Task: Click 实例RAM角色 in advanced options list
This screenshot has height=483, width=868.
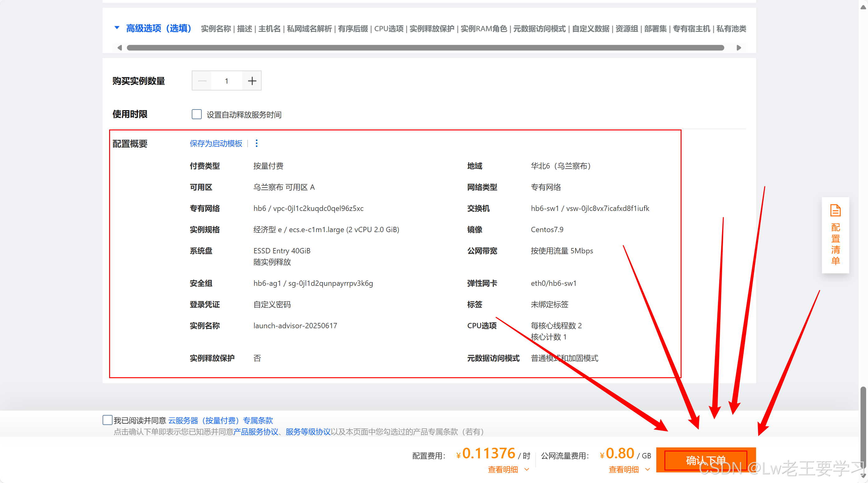Action: (x=484, y=29)
